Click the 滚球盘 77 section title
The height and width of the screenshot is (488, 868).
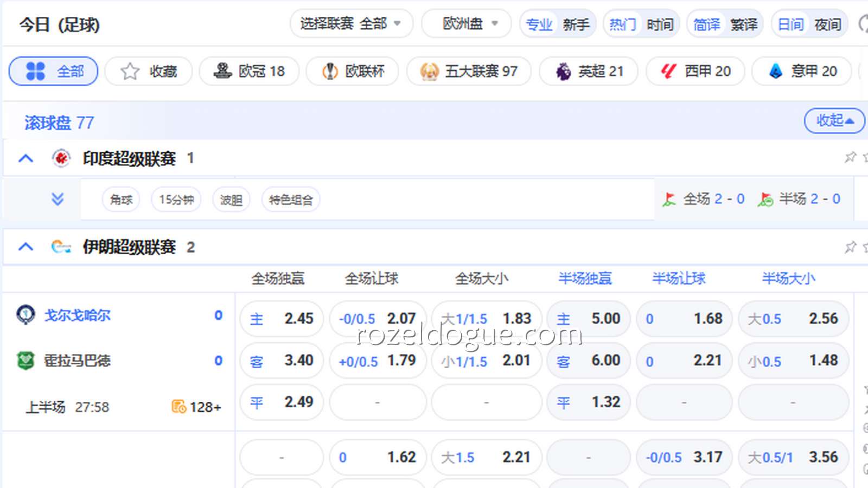tap(59, 123)
